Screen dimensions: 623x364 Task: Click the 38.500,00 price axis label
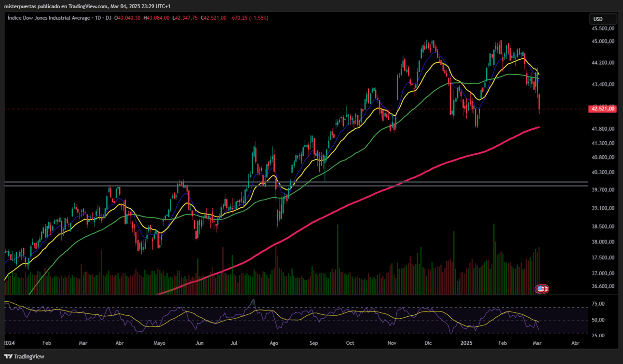click(x=603, y=227)
